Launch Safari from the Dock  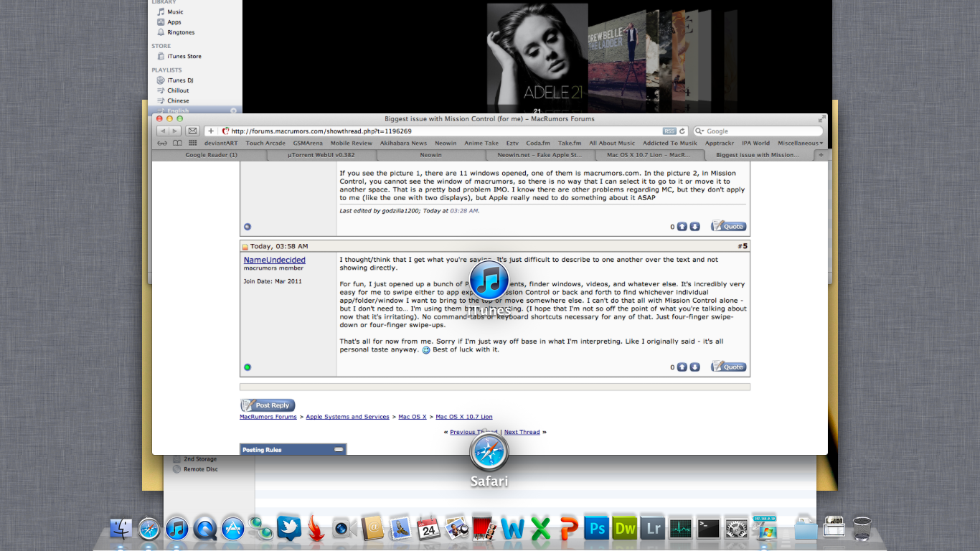[149, 529]
